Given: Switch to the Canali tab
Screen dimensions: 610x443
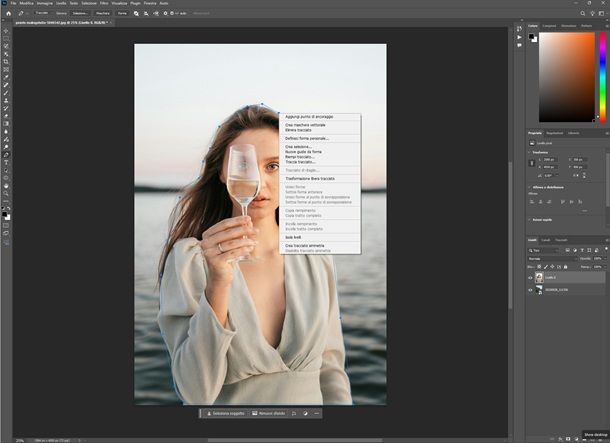Looking at the screenshot, I should click(545, 240).
